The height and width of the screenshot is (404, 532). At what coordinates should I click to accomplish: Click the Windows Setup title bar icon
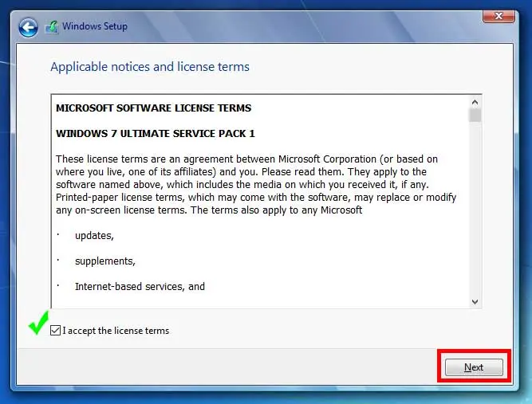(53, 28)
